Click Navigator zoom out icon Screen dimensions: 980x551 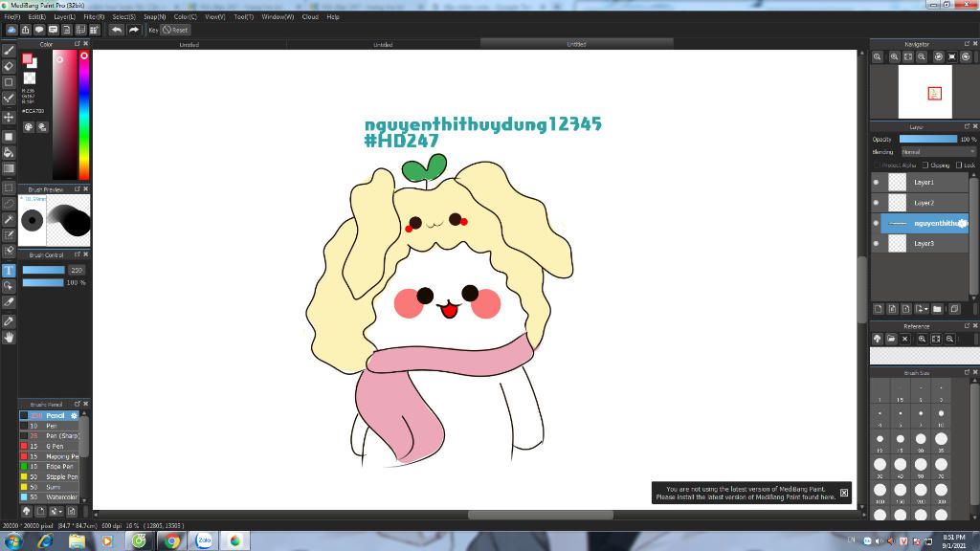pos(922,56)
